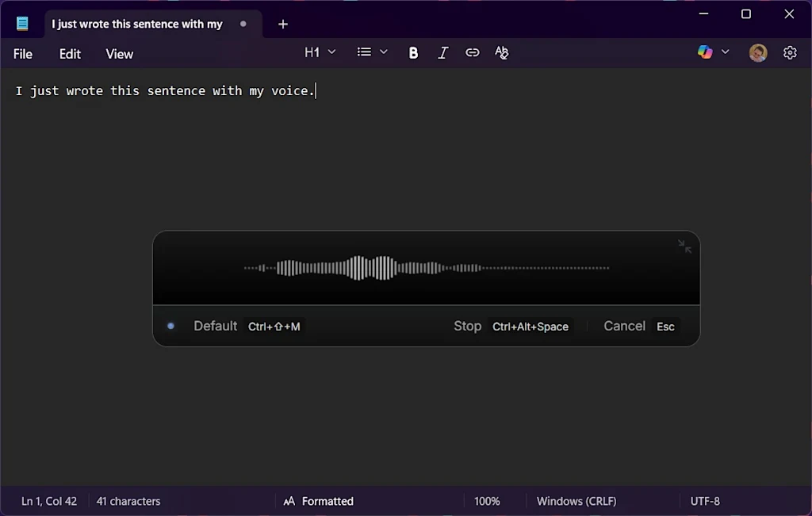Select the Formatted view toggle
812x516 pixels.
click(x=327, y=501)
